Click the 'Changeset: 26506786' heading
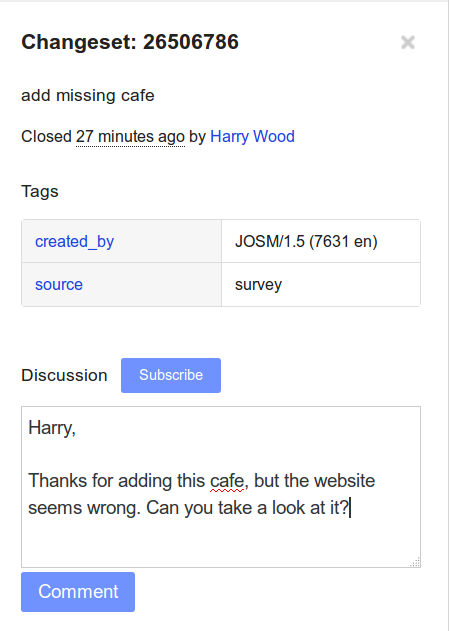This screenshot has height=631, width=449. click(130, 42)
